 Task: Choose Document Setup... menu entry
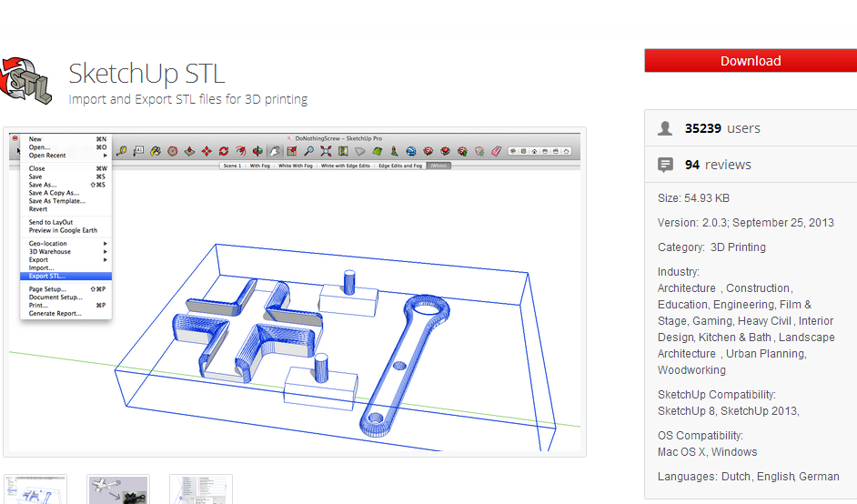coord(66,297)
